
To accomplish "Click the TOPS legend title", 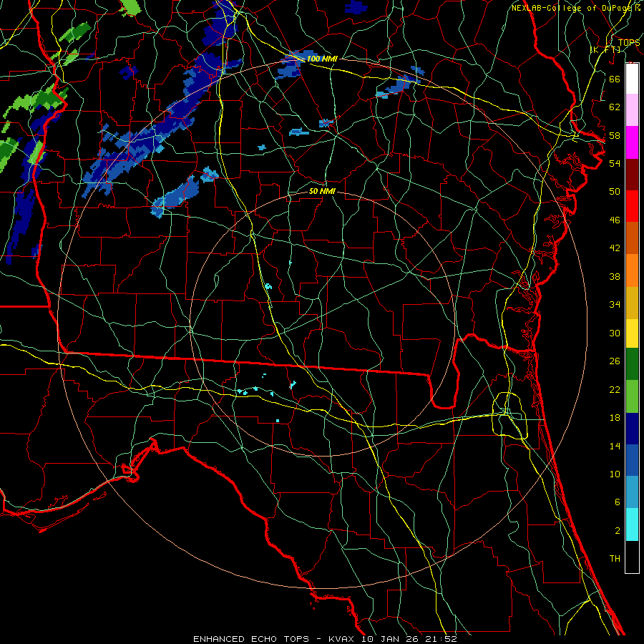I will click(x=629, y=43).
